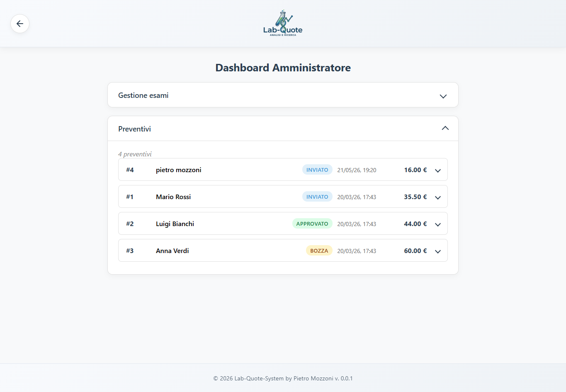Image resolution: width=566 pixels, height=392 pixels.
Task: Click Luigi Bianchi's date 20/03/26, 17:43
Action: point(357,224)
